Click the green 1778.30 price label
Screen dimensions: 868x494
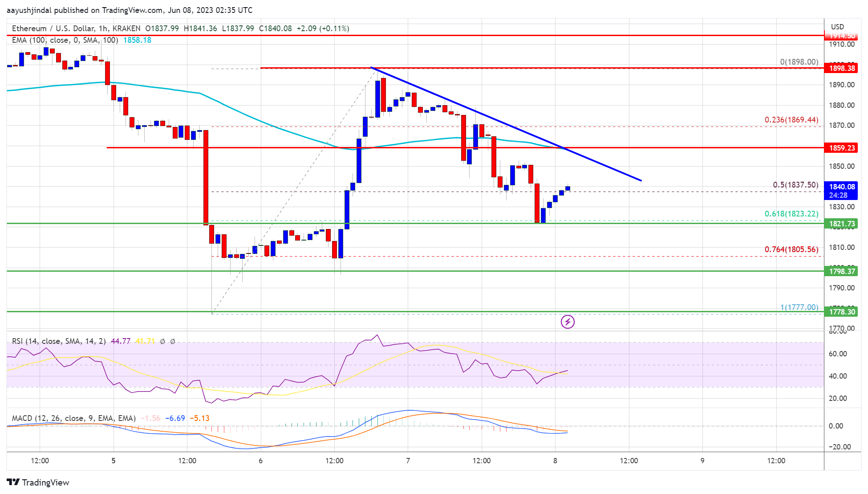841,312
